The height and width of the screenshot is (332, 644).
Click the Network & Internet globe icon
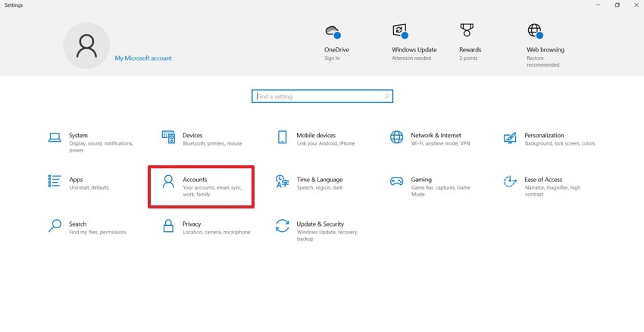click(x=396, y=137)
